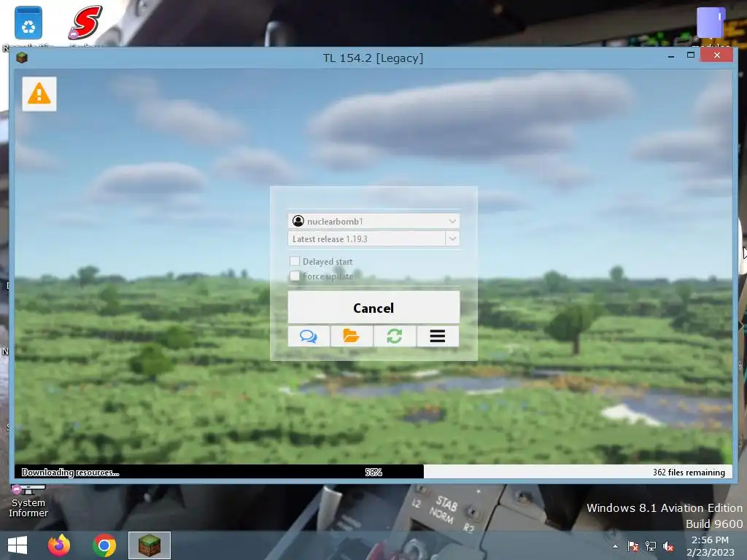This screenshot has width=747, height=560.
Task: Click the Latest release 1.19.3 version field
Action: 366,238
